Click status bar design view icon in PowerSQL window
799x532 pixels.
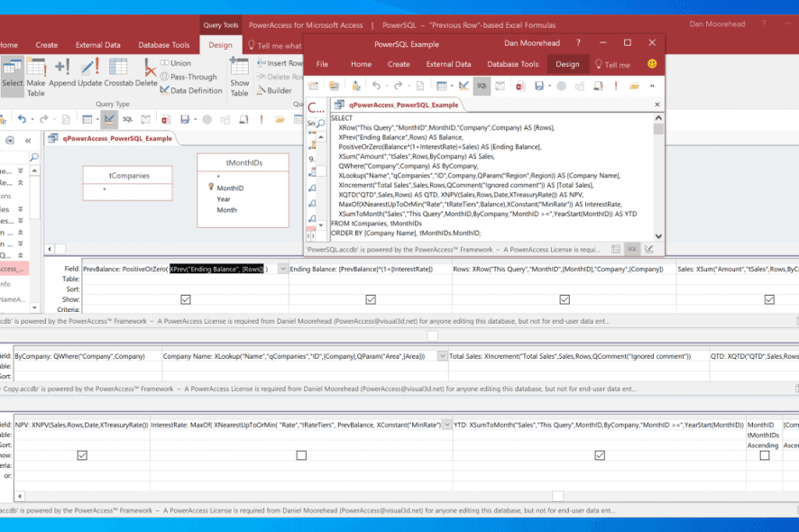tap(648, 249)
